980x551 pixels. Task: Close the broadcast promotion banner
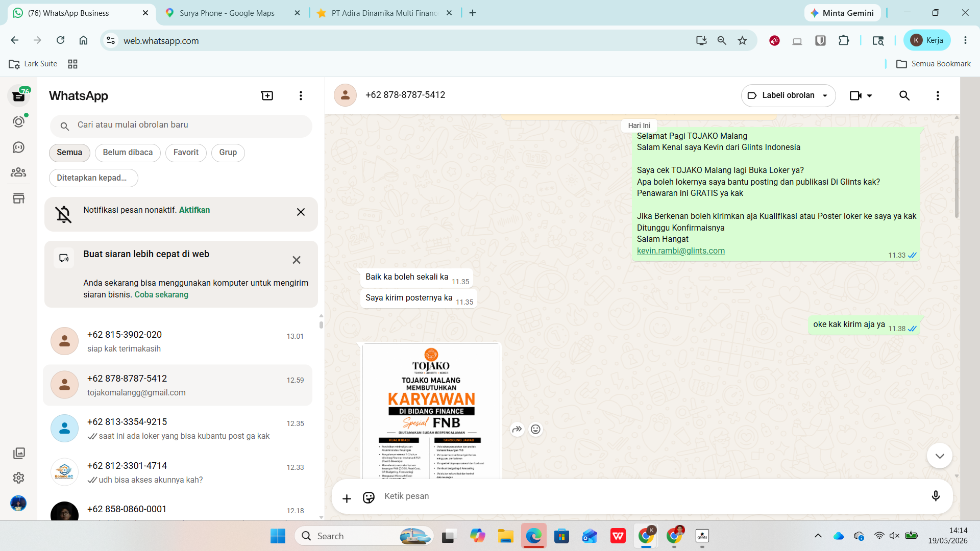click(x=297, y=260)
